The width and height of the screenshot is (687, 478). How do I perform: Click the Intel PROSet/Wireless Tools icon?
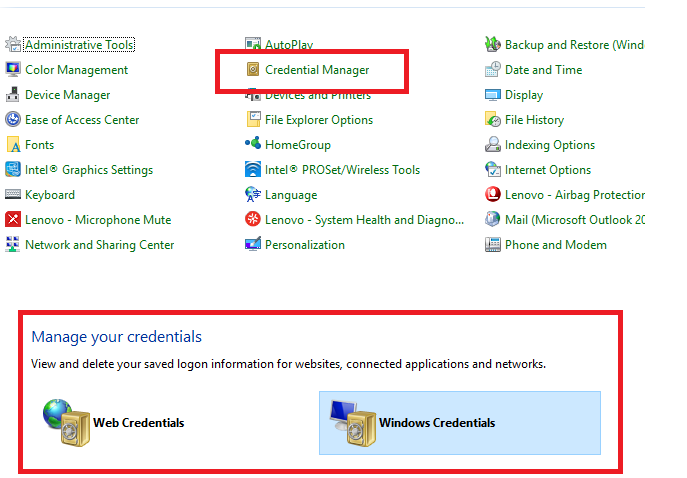(253, 169)
